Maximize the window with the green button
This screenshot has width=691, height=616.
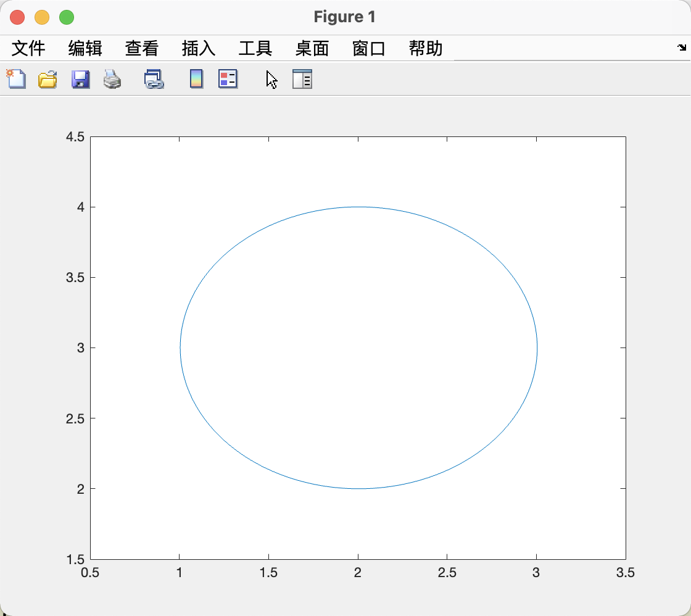point(67,17)
